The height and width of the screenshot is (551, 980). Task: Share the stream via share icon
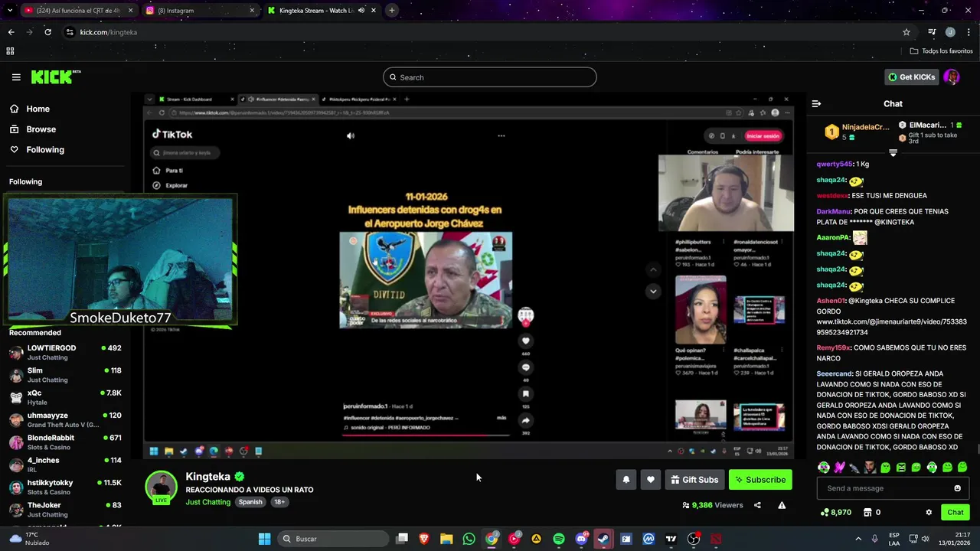757,505
